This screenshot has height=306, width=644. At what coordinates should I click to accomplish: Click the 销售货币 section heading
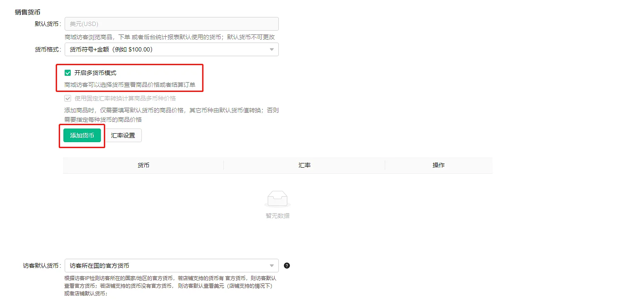click(28, 12)
